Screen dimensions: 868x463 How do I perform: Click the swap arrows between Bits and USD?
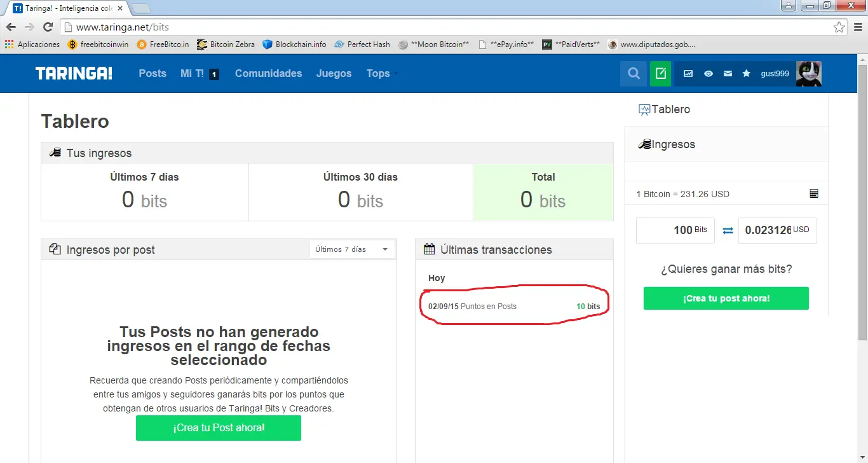728,230
